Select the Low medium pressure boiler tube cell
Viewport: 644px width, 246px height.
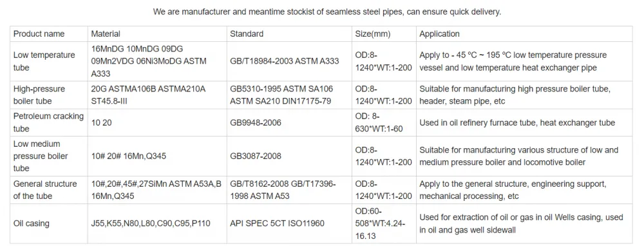[49, 156]
